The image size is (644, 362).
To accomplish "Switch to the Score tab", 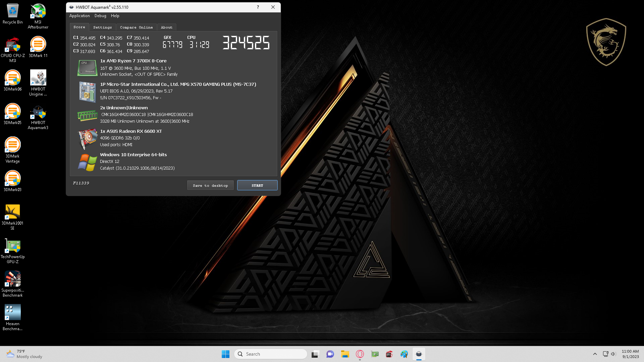I will [x=79, y=27].
